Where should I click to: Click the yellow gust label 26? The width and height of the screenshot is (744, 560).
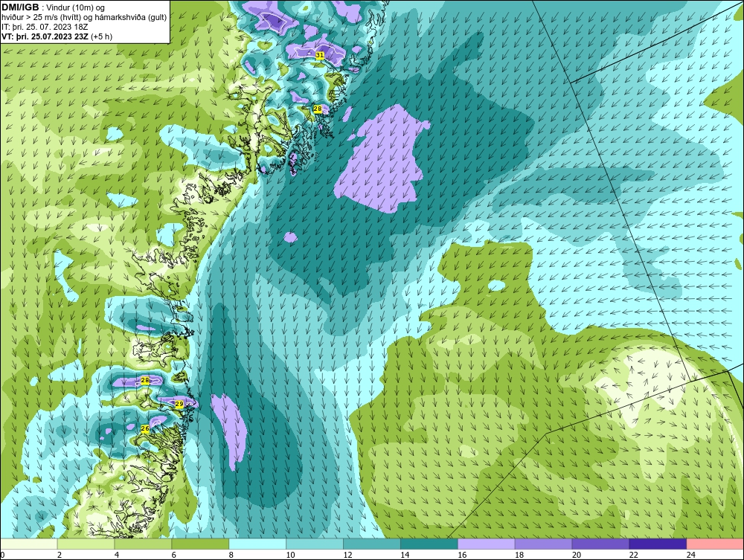tap(145, 428)
